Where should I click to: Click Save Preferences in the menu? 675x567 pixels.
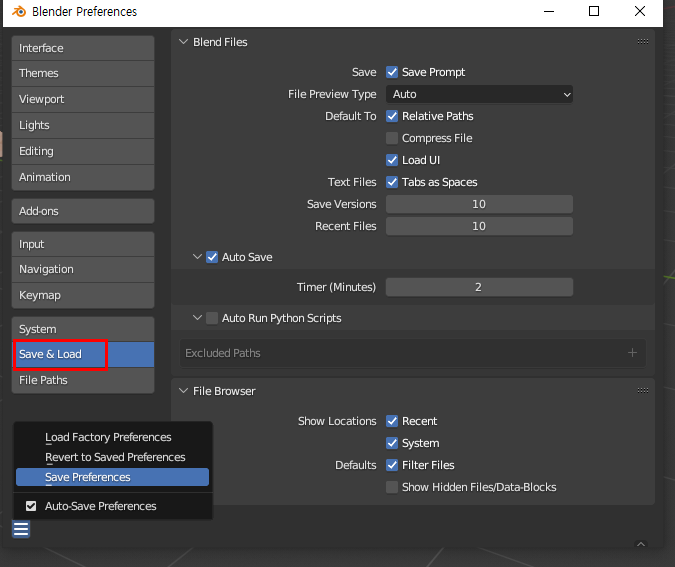112,477
